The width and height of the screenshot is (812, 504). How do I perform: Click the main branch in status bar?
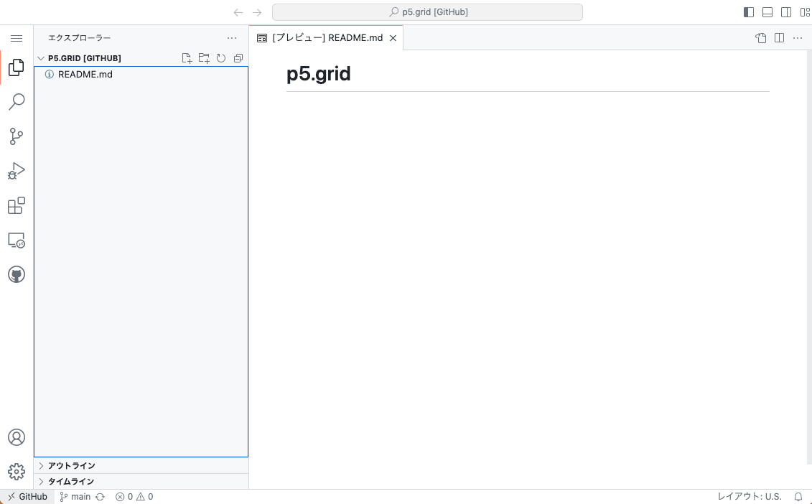coord(75,497)
